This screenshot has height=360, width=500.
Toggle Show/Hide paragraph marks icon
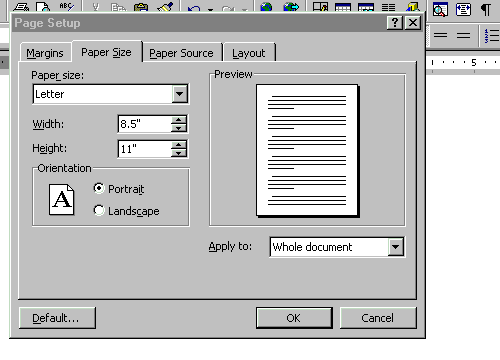click(x=486, y=9)
